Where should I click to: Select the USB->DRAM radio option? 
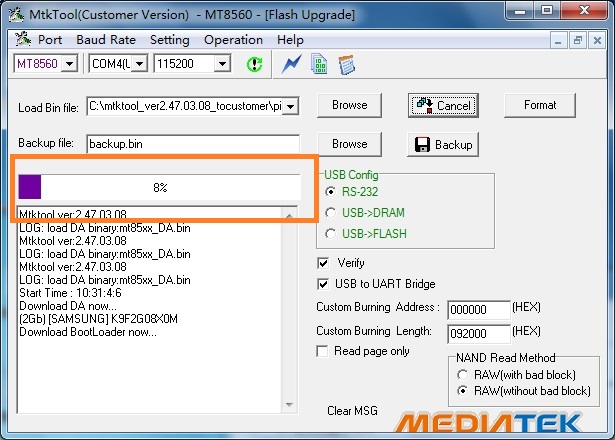(332, 213)
